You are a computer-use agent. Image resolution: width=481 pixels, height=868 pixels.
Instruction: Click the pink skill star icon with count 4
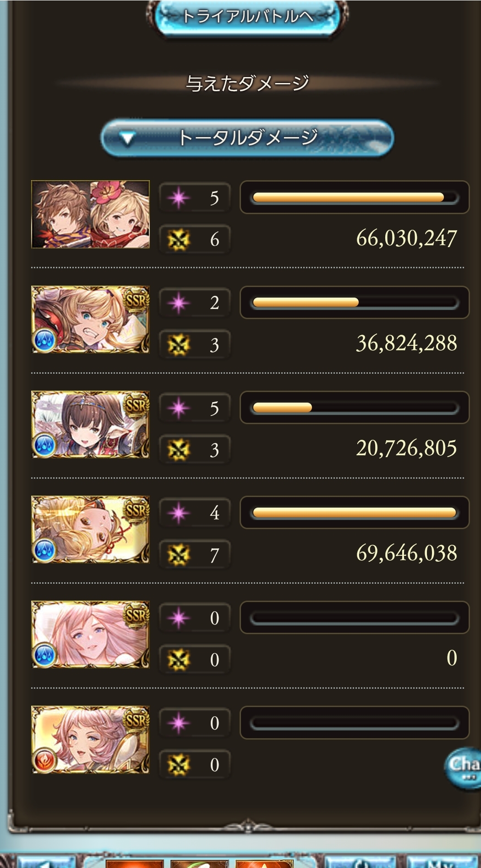(178, 513)
